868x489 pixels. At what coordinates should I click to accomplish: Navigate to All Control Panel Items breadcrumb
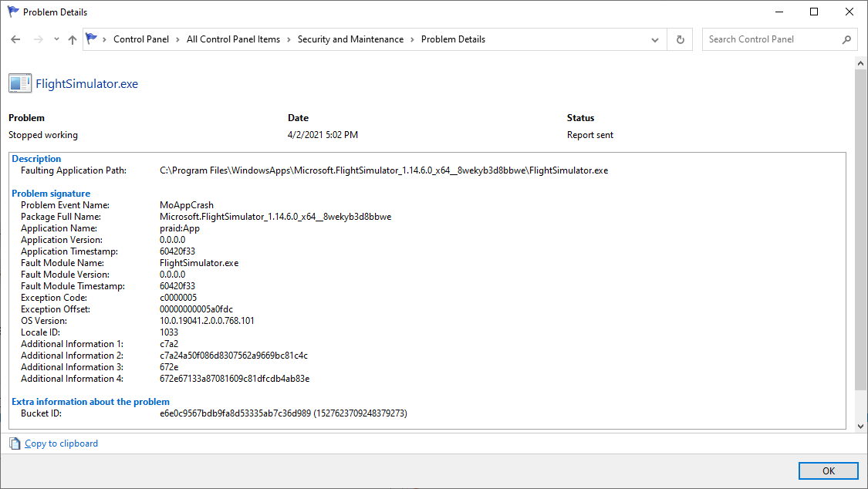[x=233, y=39]
